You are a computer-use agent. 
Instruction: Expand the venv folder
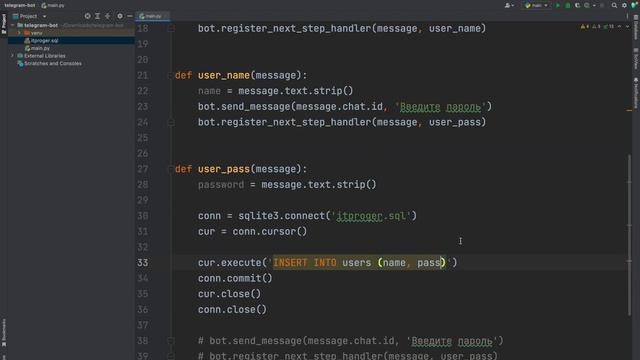pos(19,33)
